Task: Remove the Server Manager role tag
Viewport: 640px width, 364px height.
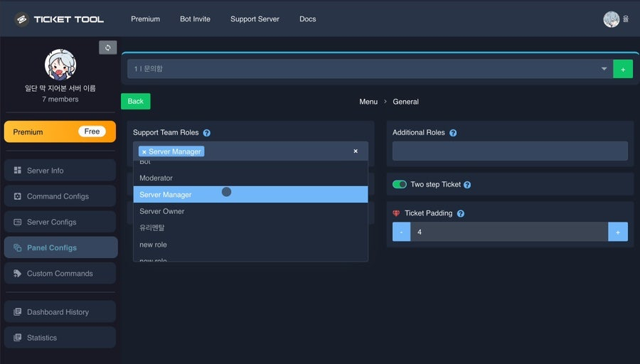Action: pyautogui.click(x=144, y=152)
